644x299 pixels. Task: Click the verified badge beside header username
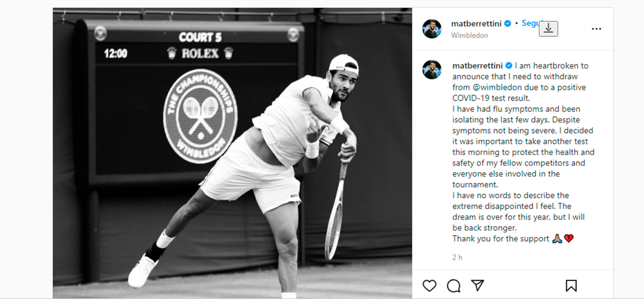(x=508, y=23)
